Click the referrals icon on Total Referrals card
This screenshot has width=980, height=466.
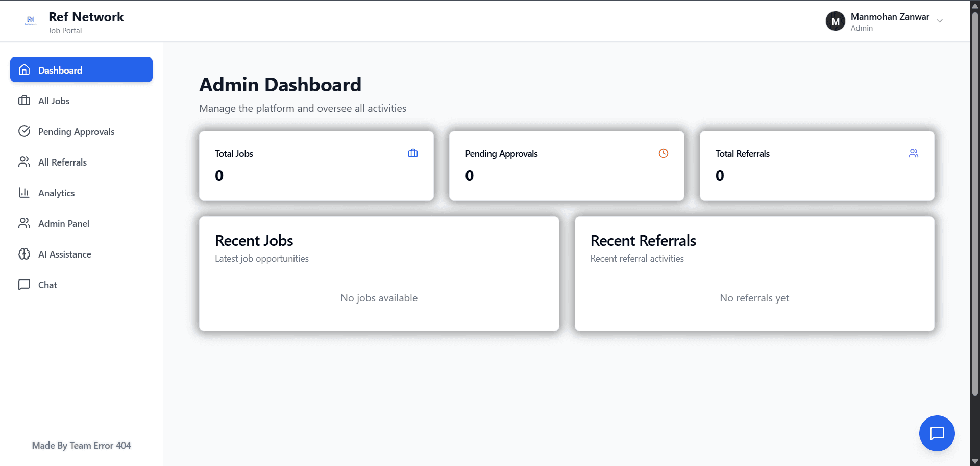click(913, 153)
